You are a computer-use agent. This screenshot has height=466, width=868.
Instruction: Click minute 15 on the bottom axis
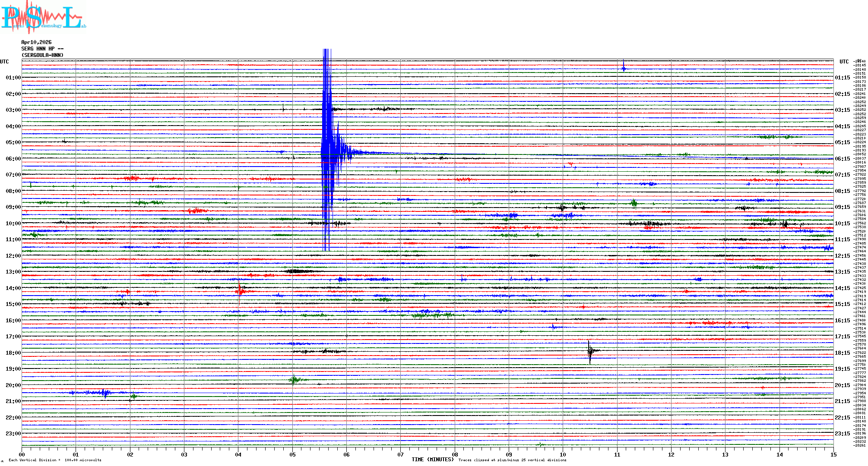[x=833, y=454]
